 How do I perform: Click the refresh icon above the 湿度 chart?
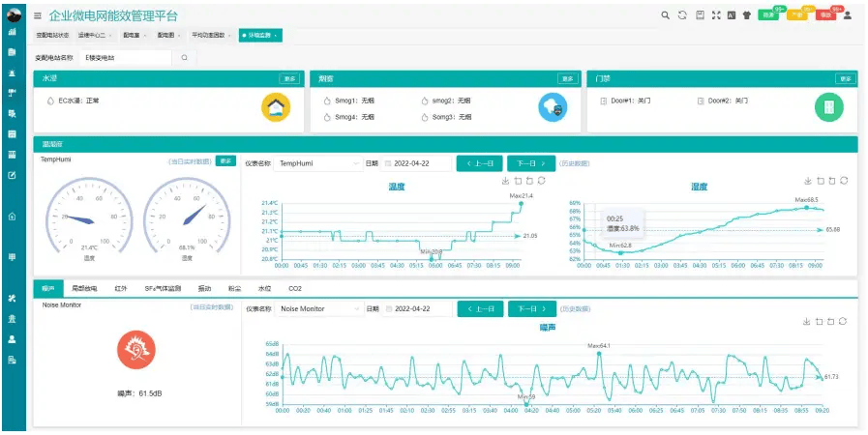845,180
